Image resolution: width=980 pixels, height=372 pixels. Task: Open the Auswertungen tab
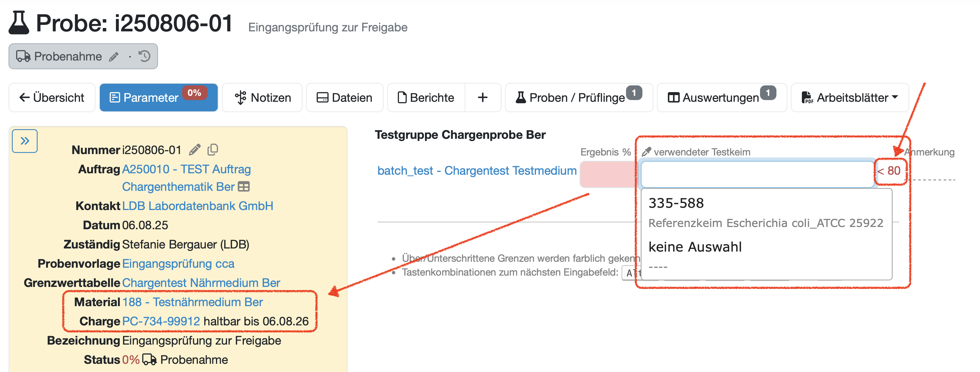click(x=721, y=98)
